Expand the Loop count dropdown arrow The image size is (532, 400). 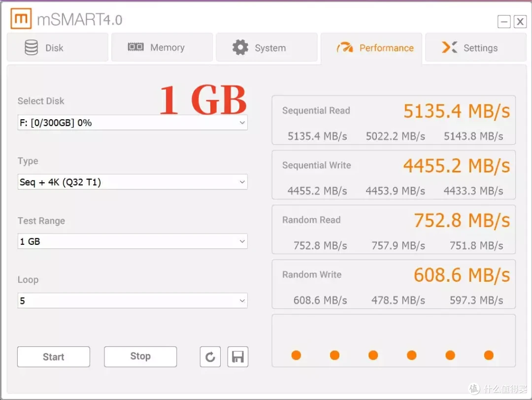coord(242,300)
